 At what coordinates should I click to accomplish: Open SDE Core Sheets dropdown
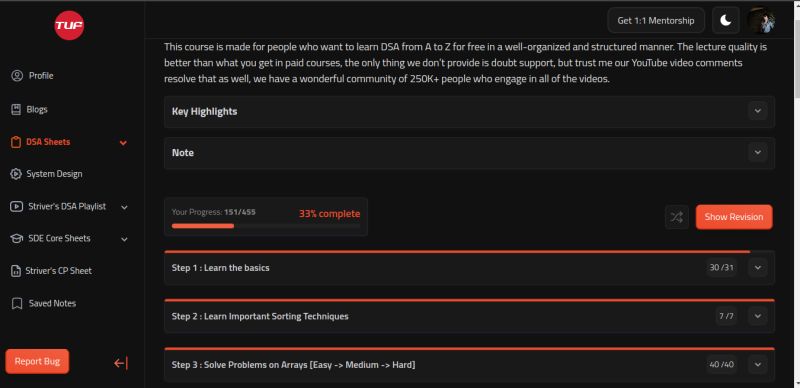pos(69,238)
